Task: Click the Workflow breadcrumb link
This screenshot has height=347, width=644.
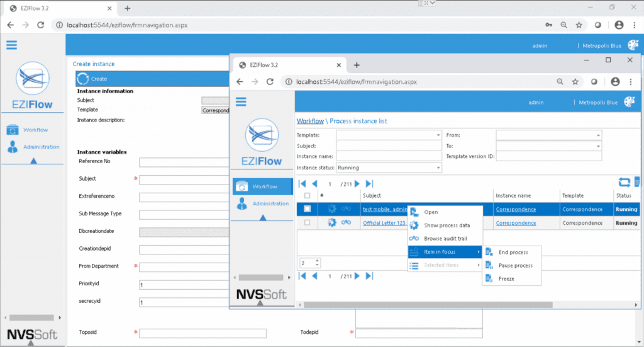Action: tap(310, 121)
